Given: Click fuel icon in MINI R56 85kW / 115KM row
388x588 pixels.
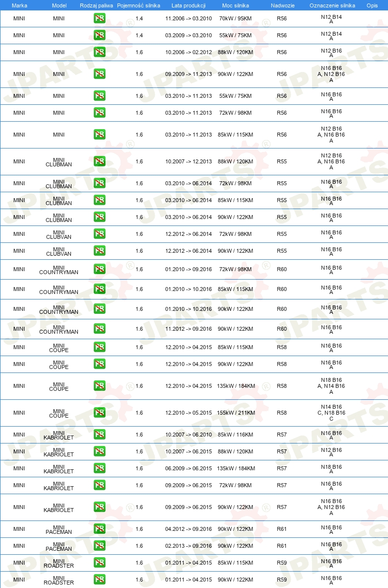Looking at the screenshot, I should [99, 135].
